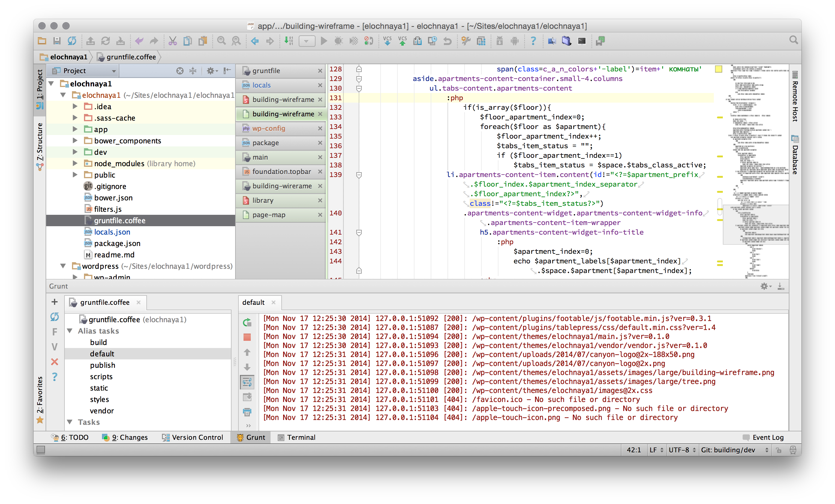The height and width of the screenshot is (504, 835).
Task: Click the Synchronize toolbar icon
Action: 72,41
